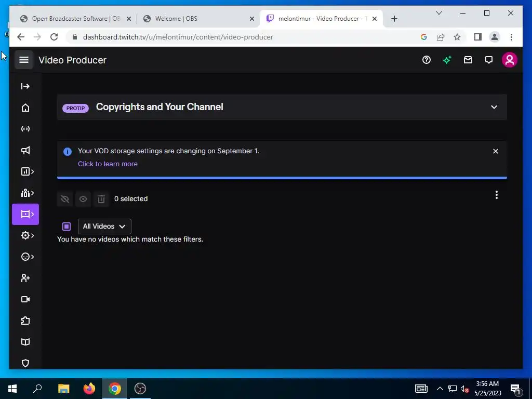Click the dashboard.twitch.tv address bar
The image size is (532, 399).
click(x=178, y=37)
